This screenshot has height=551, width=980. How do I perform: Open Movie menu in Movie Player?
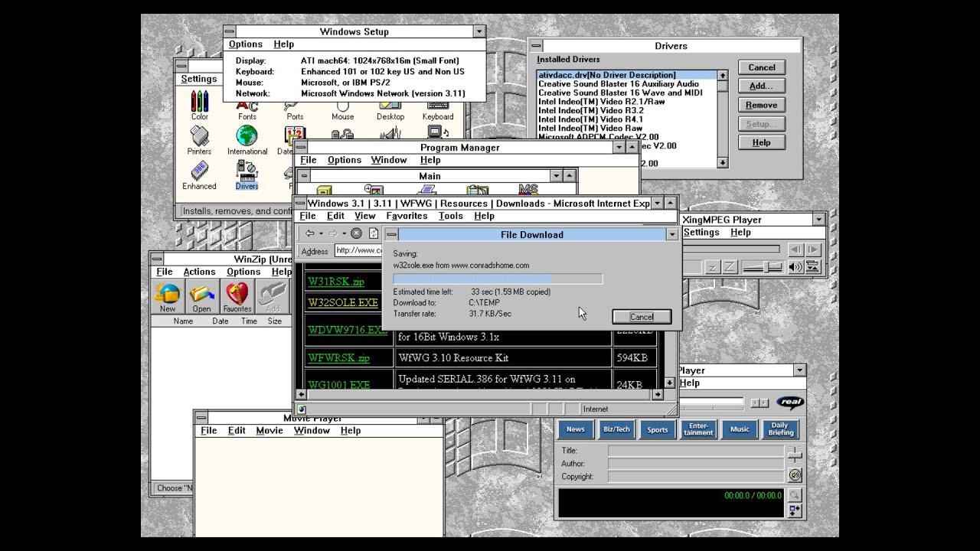pyautogui.click(x=269, y=431)
